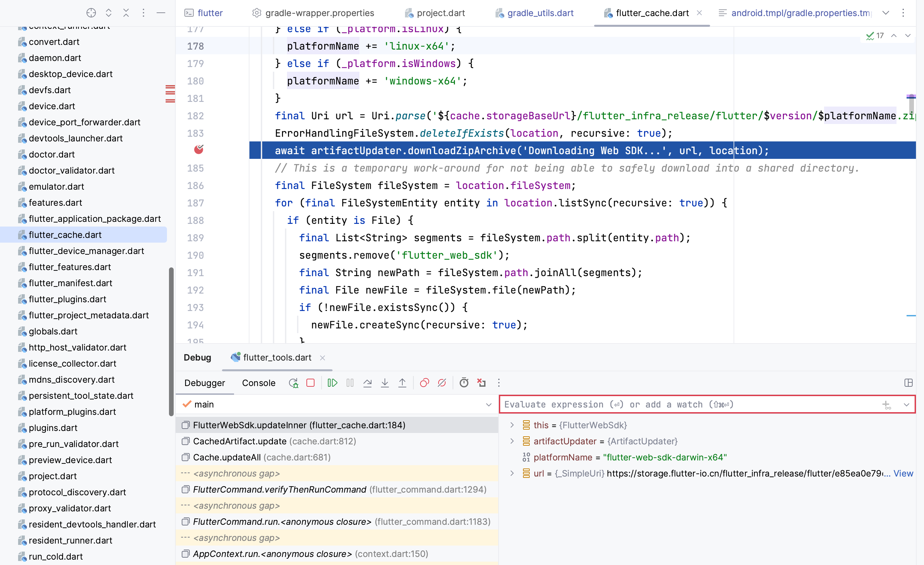Open the breakpoints stopwatch tool

click(464, 383)
